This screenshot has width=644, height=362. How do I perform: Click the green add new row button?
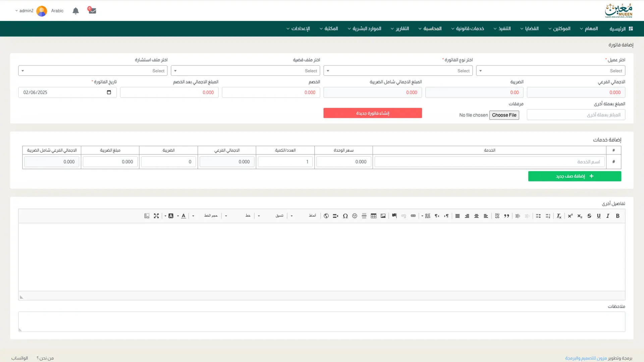[574, 176]
